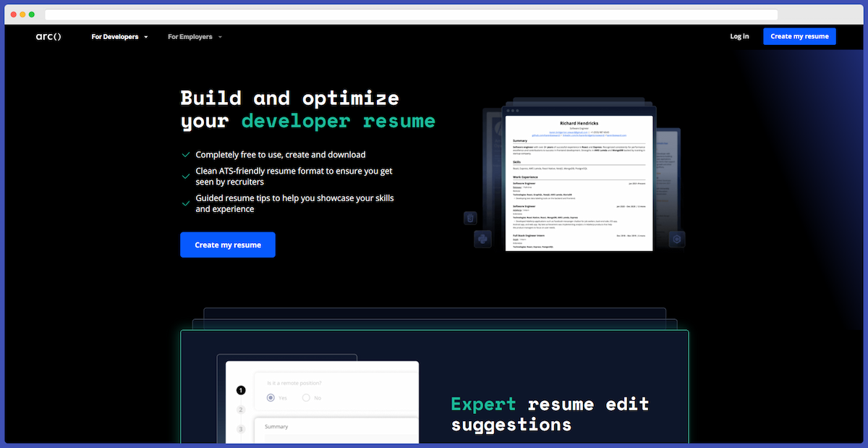868x448 pixels.
Task: Click the browser address bar
Action: (x=412, y=14)
